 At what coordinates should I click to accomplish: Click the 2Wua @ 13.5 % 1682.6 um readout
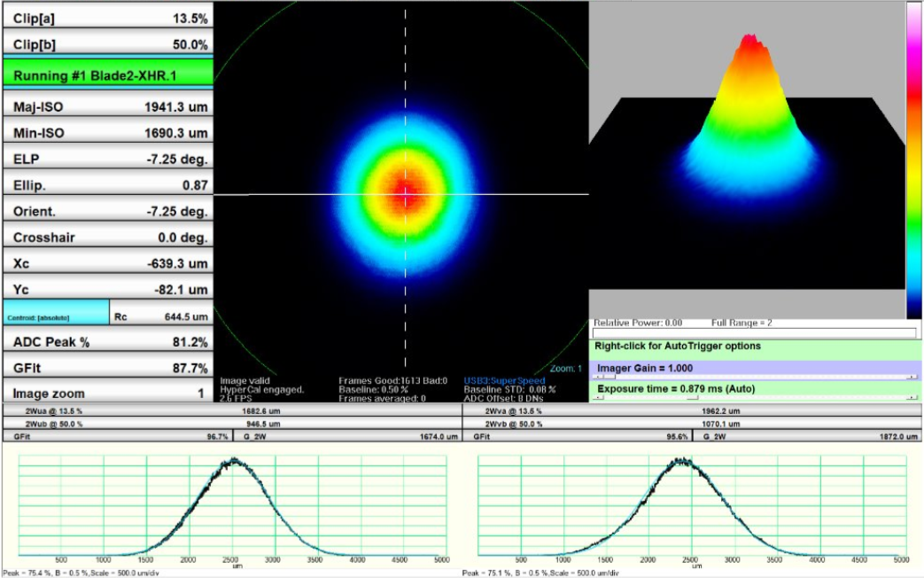232,411
